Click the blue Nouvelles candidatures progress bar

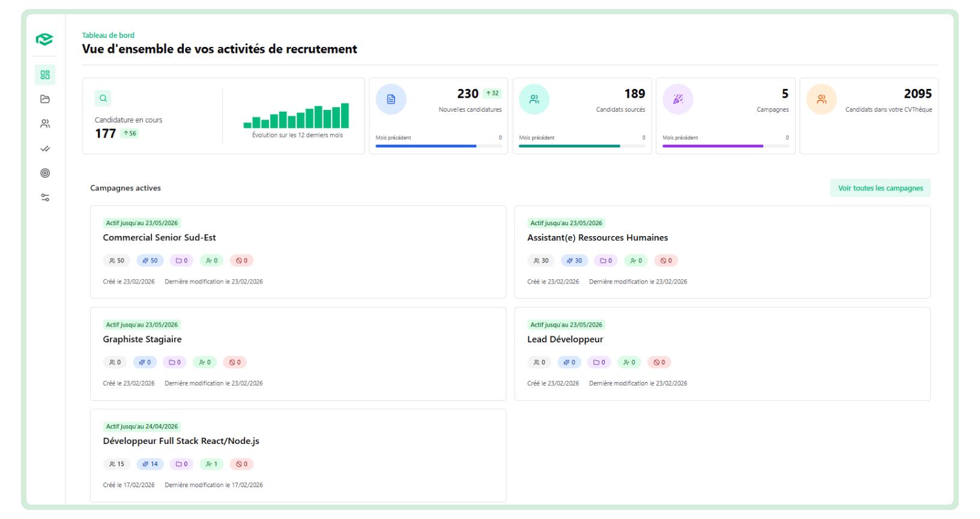[x=426, y=146]
